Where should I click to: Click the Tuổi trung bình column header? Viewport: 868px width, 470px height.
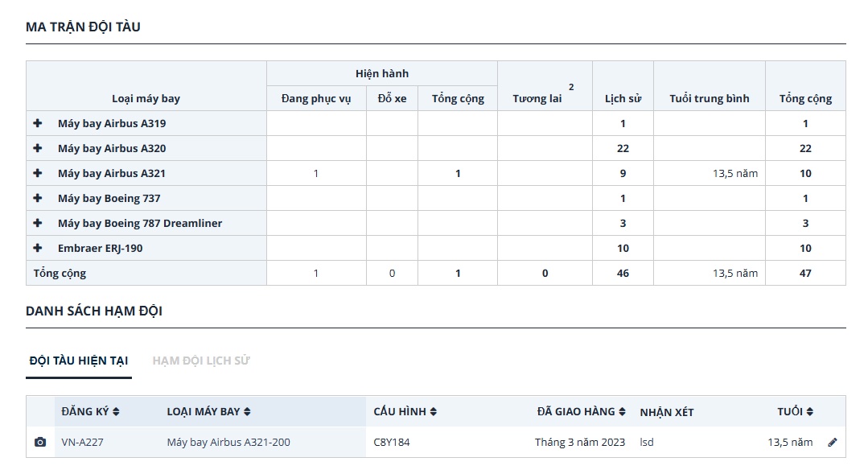click(710, 98)
